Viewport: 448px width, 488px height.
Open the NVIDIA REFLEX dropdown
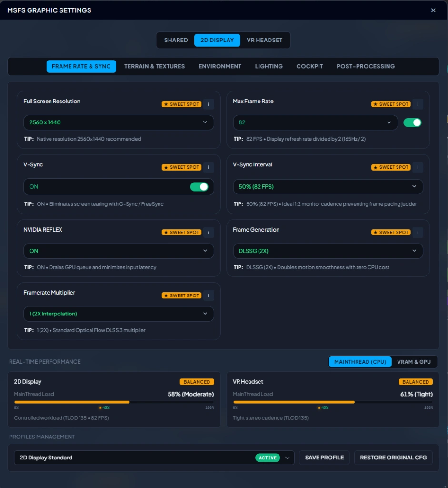(119, 251)
